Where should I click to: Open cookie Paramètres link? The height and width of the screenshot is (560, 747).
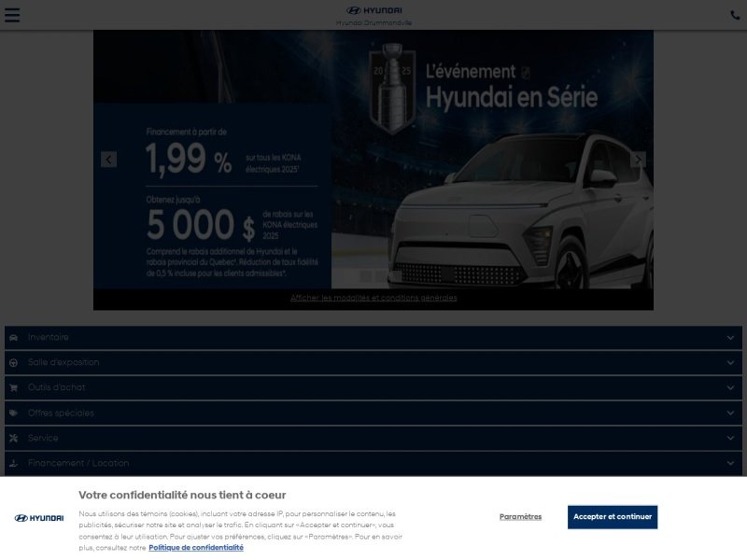520,517
